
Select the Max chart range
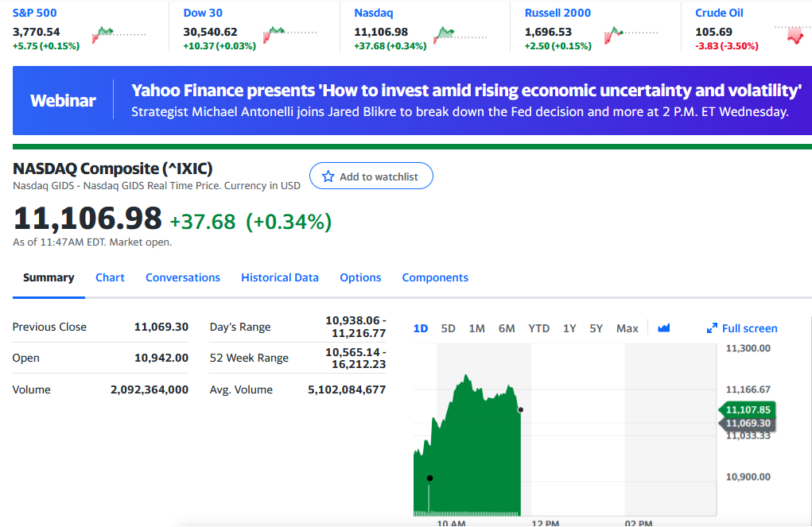[627, 328]
